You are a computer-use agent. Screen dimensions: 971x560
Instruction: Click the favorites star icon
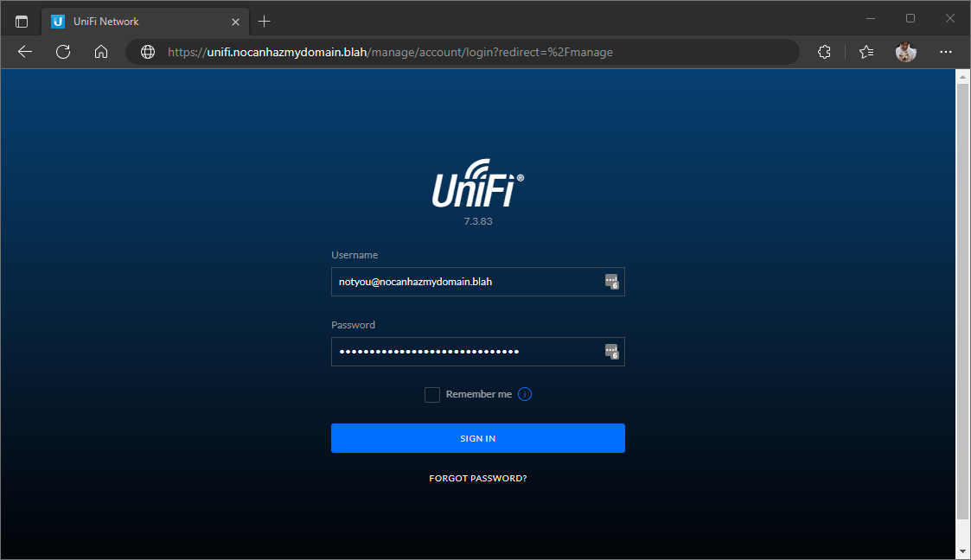tap(866, 52)
